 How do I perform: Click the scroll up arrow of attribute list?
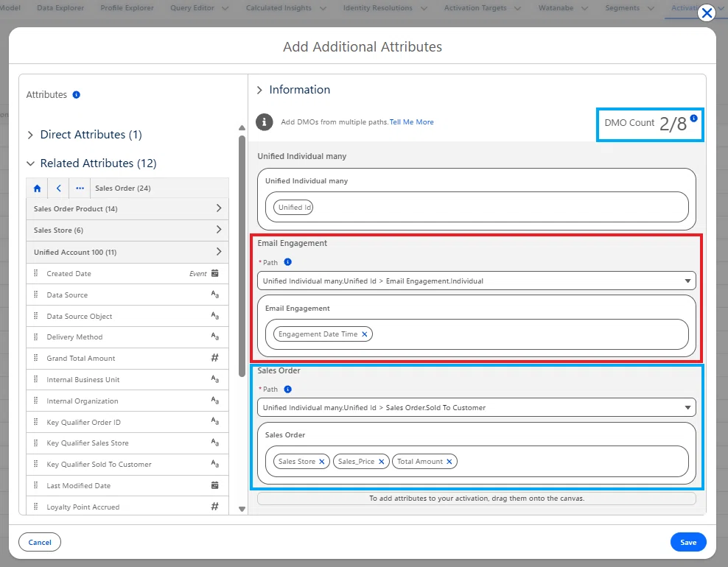242,127
